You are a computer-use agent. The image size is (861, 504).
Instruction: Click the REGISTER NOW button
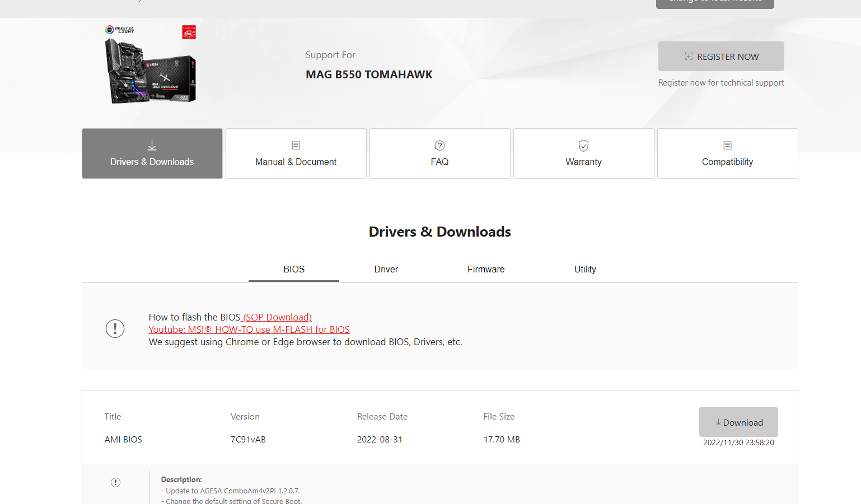721,56
